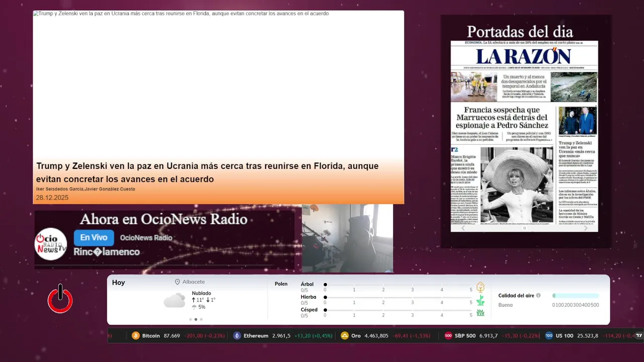This screenshot has width=644, height=362.
Task: Click Ethereum change +13,20 (+0,45%)
Action: click(313, 335)
